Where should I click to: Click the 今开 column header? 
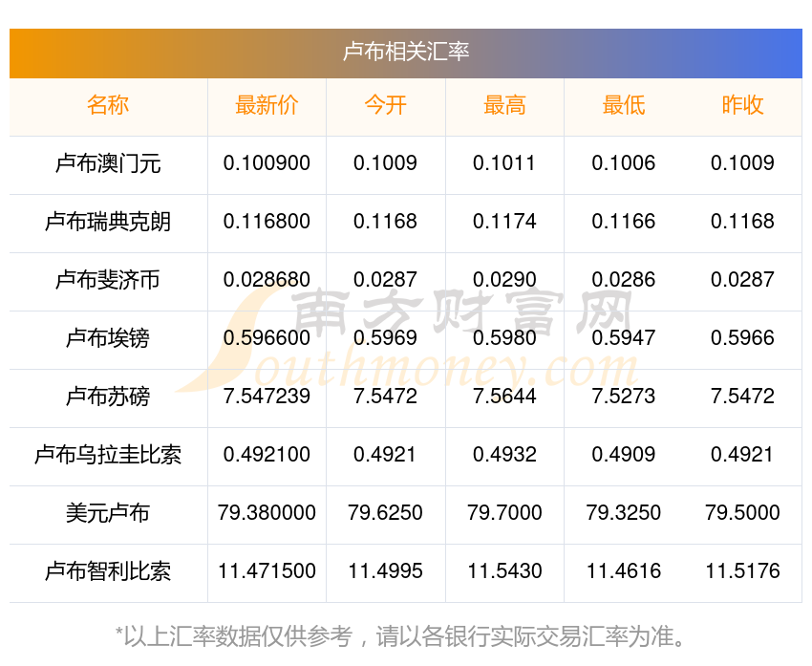(x=385, y=106)
